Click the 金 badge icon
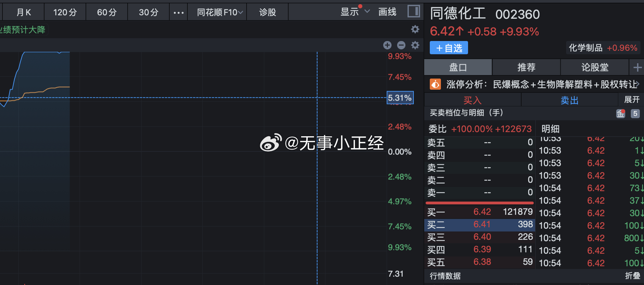This screenshot has height=285, width=644. (621, 114)
